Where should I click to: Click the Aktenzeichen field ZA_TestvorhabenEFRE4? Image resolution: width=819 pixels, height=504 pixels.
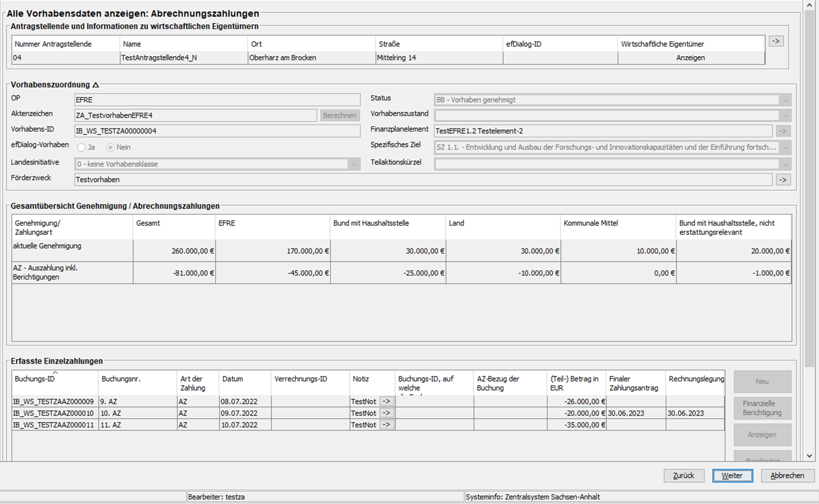click(x=195, y=116)
